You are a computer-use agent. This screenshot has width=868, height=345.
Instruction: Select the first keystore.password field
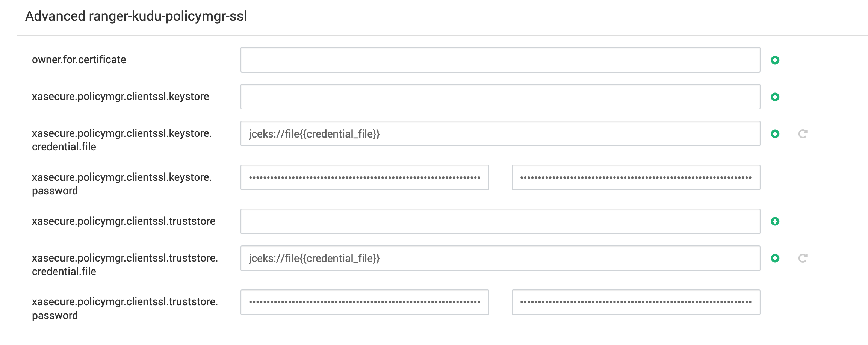click(364, 177)
